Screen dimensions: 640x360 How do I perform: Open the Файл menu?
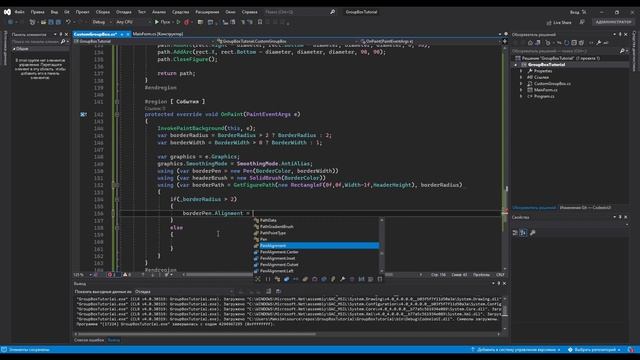pyautogui.click(x=20, y=12)
